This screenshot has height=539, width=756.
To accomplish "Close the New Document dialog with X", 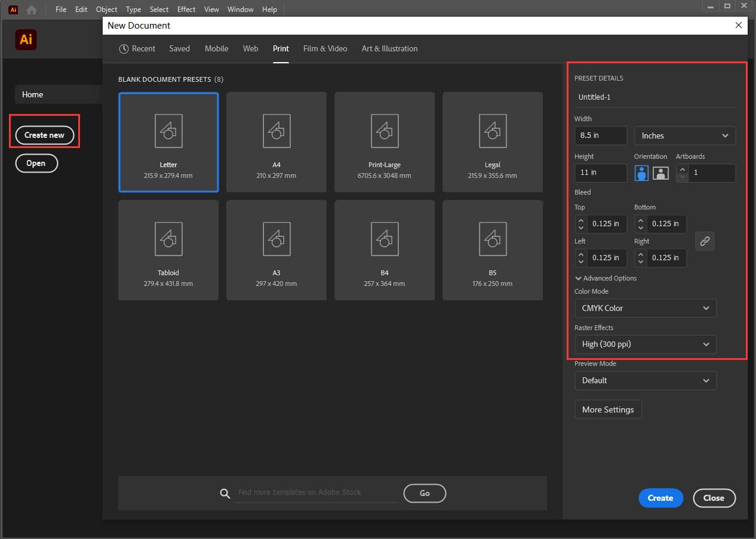I will (739, 25).
